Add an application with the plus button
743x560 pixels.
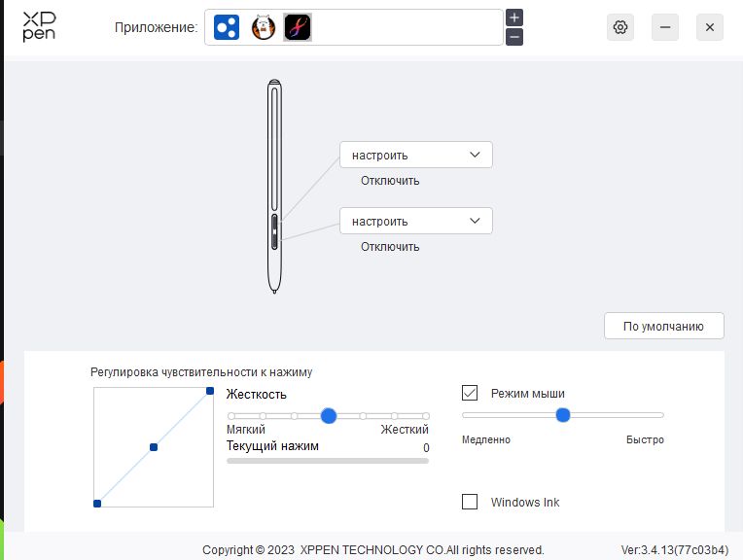point(514,18)
